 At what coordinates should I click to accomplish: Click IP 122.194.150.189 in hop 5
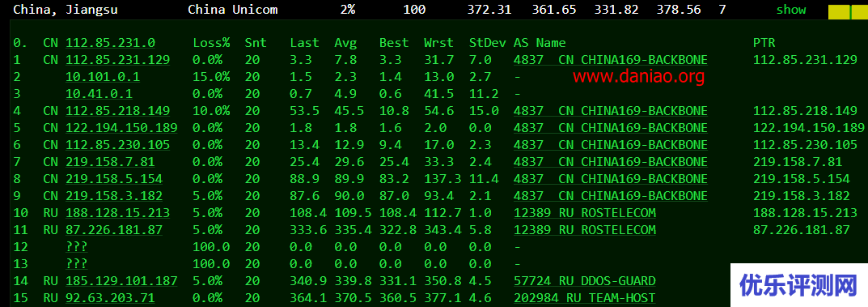tap(121, 128)
